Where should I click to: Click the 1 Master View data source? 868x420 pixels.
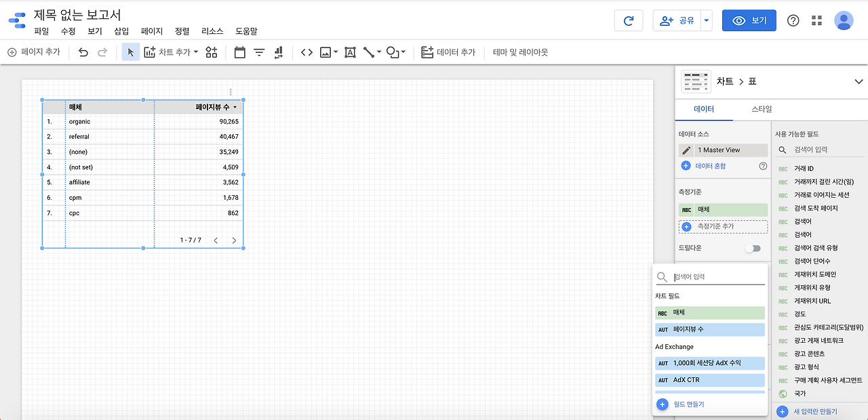coord(731,150)
